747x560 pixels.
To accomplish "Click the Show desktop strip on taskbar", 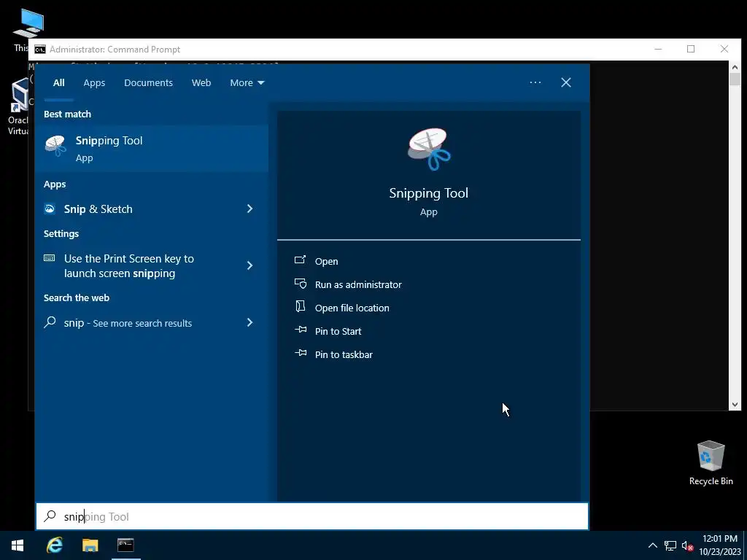I will coord(745,545).
